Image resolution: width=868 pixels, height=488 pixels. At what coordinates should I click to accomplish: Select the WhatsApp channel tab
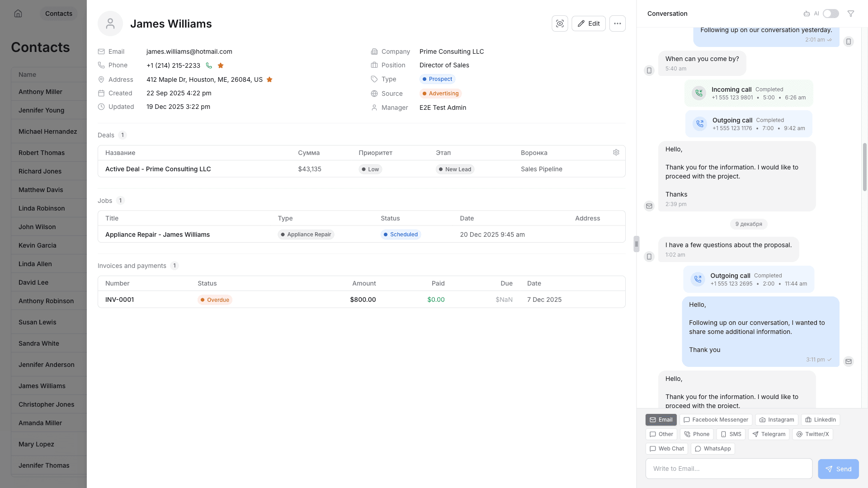[712, 449]
